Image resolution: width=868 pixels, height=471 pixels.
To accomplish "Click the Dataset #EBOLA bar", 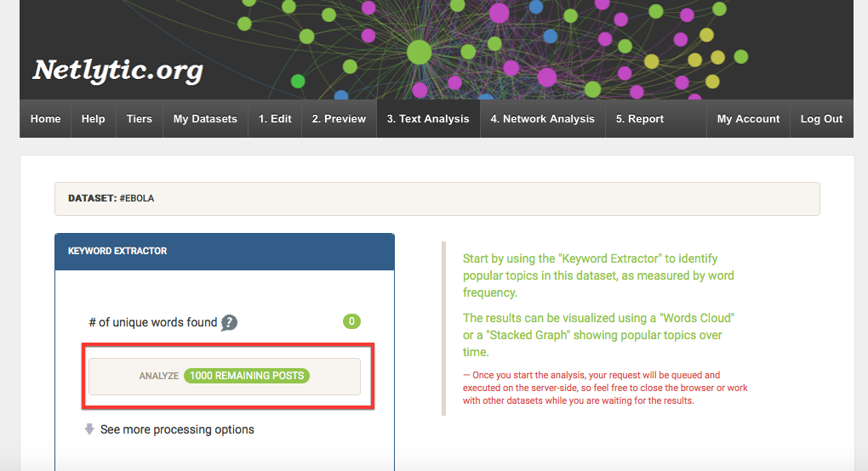I will (x=437, y=199).
